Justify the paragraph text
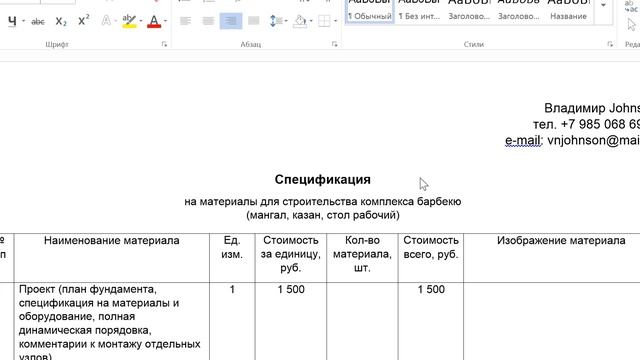This screenshot has width=640, height=360. pos(253,21)
